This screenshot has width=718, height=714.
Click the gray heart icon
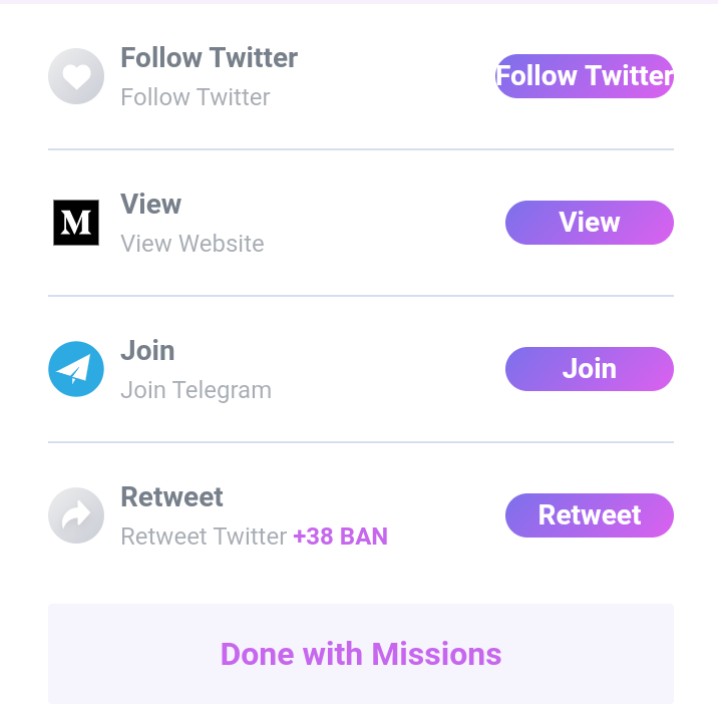click(x=76, y=76)
